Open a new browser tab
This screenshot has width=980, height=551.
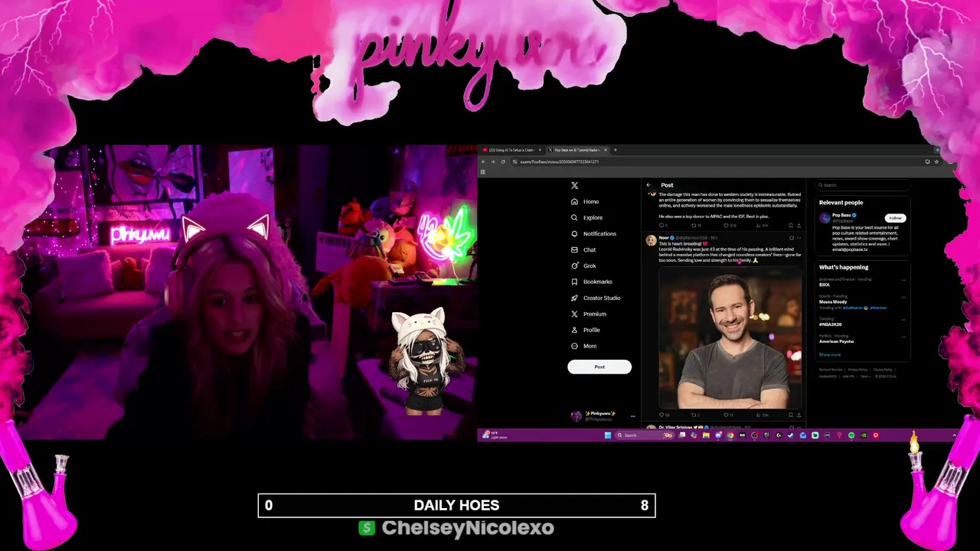pyautogui.click(x=615, y=150)
